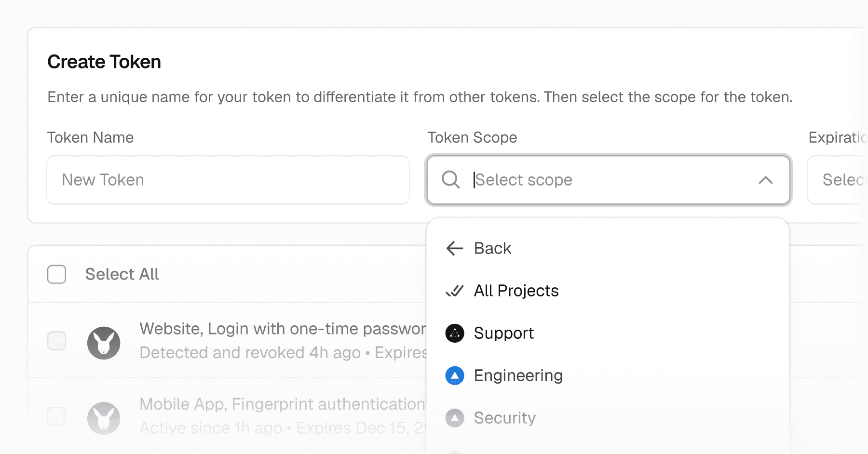Focus the Select scope search box
The image size is (868, 454).
point(609,180)
